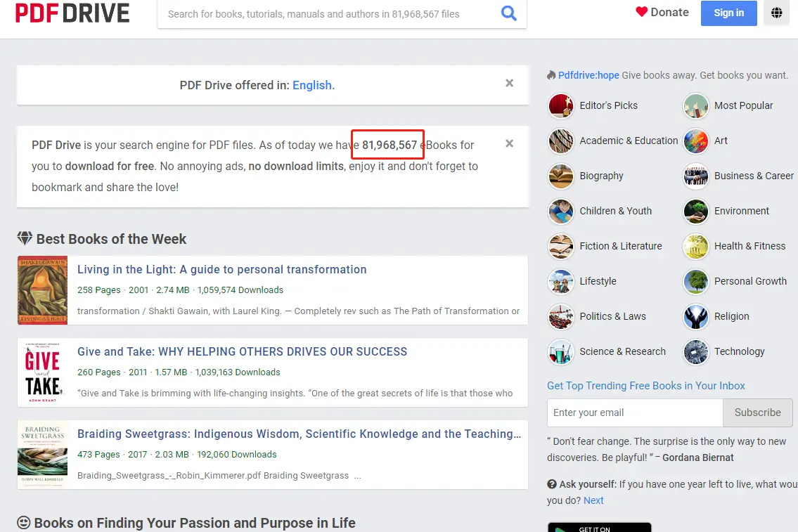Dismiss the eBooks count notice

point(509,143)
